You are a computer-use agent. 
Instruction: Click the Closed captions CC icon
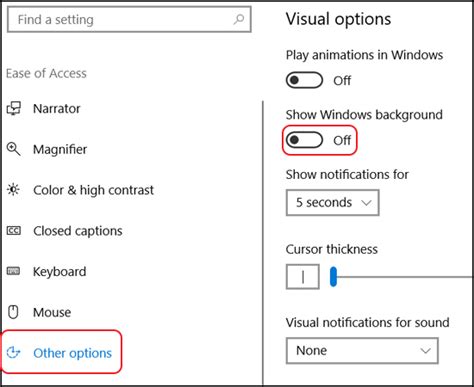14,230
